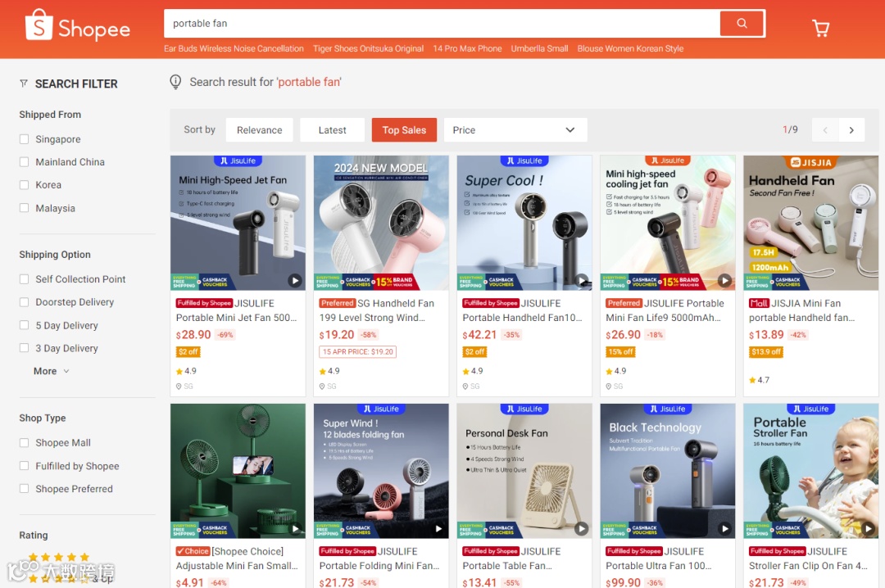Click star rating of Portable Mini Jet Fan
The width and height of the screenshot is (885, 588).
pyautogui.click(x=186, y=371)
